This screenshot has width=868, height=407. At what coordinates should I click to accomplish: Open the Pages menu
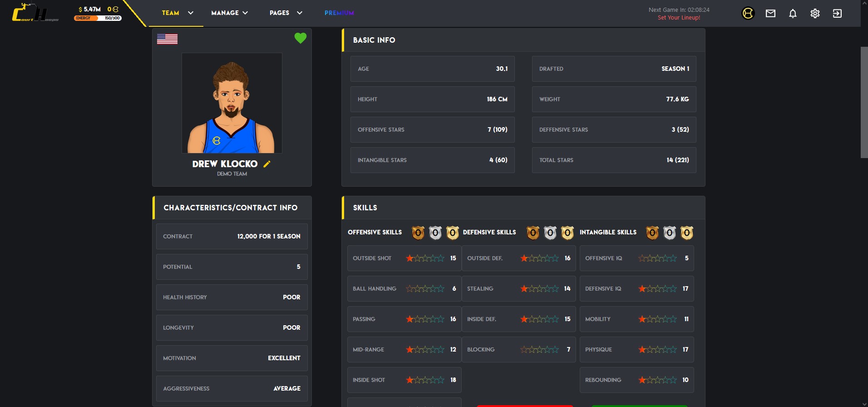click(x=279, y=13)
